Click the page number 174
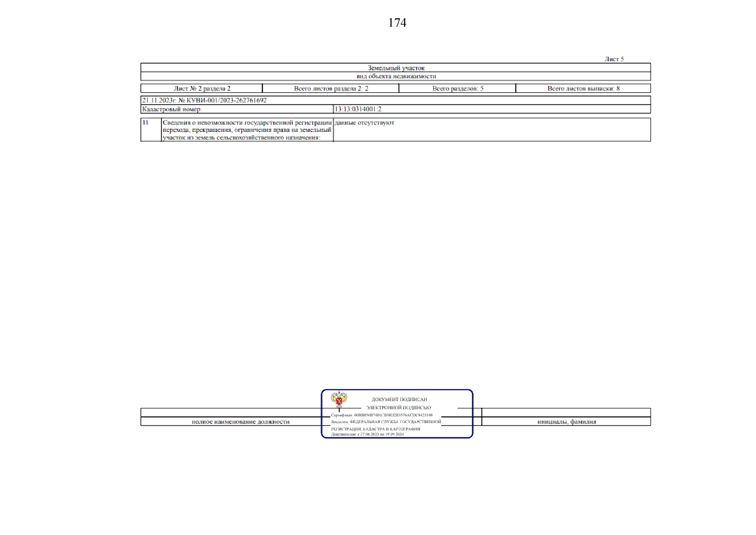The height and width of the screenshot is (535, 756). tap(397, 23)
